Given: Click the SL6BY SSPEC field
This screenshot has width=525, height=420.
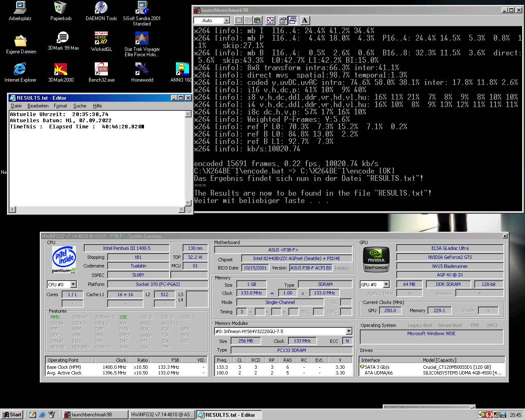Looking at the screenshot, I should point(138,275).
